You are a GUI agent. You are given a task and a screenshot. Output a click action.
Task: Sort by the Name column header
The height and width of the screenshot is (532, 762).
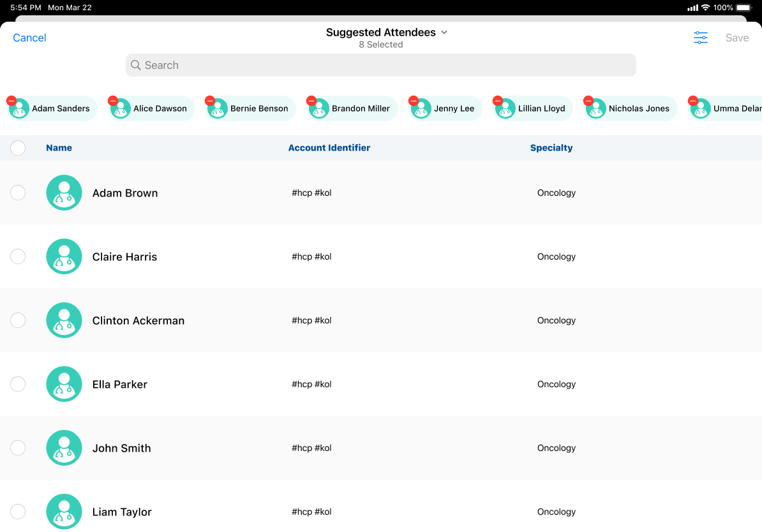click(x=59, y=148)
